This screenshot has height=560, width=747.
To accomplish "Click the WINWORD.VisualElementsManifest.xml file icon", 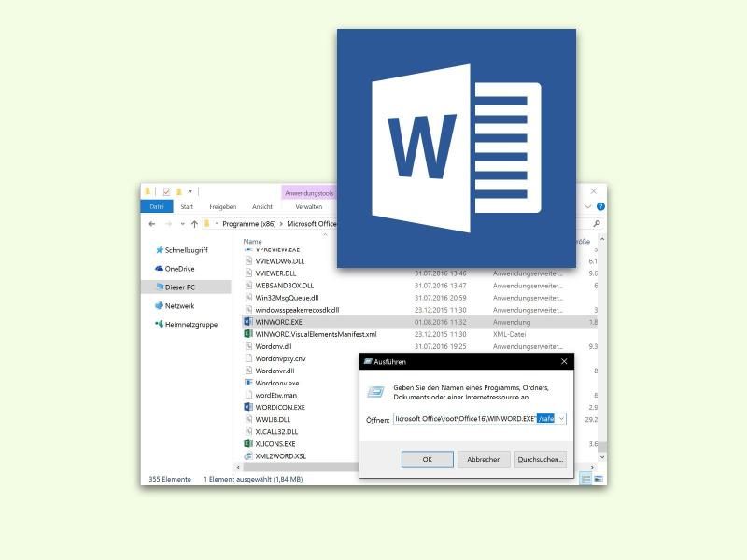I will pyautogui.click(x=248, y=334).
